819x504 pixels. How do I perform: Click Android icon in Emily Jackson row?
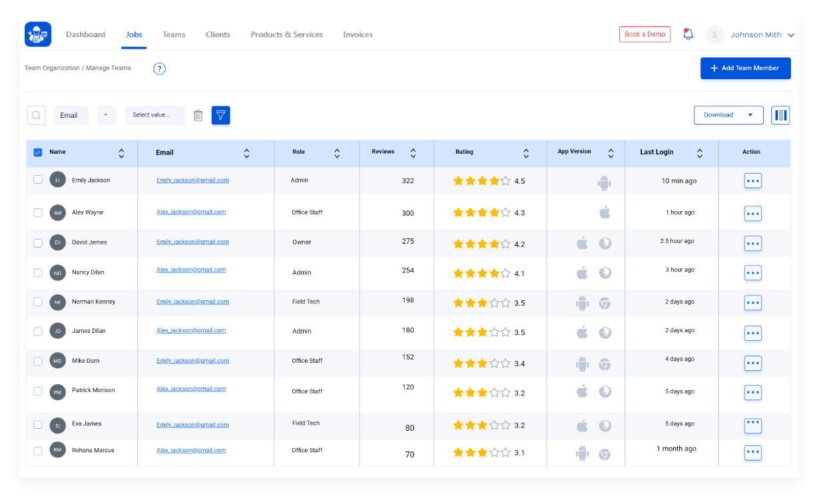point(604,182)
